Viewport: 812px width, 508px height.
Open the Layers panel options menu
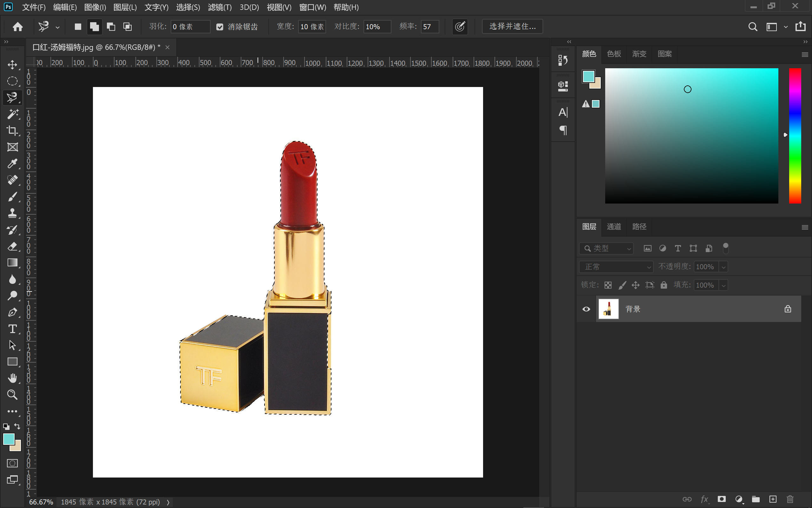pos(805,227)
